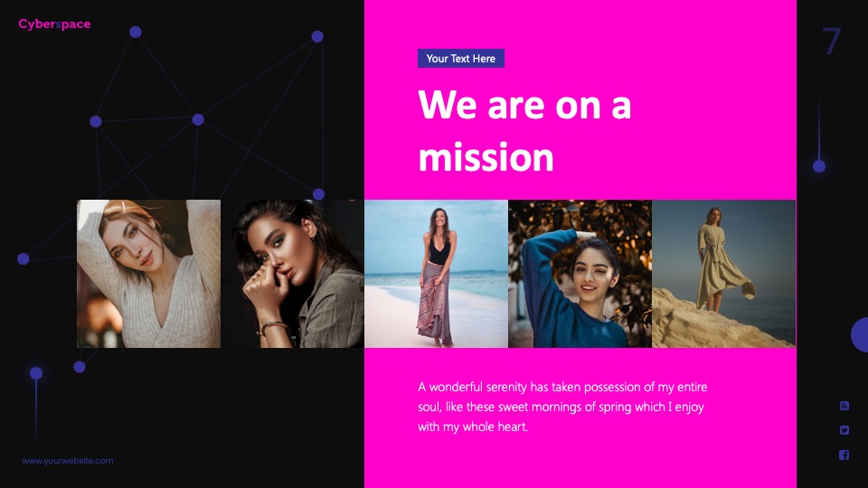
Task: Select the large half circle at right edge
Action: point(860,334)
